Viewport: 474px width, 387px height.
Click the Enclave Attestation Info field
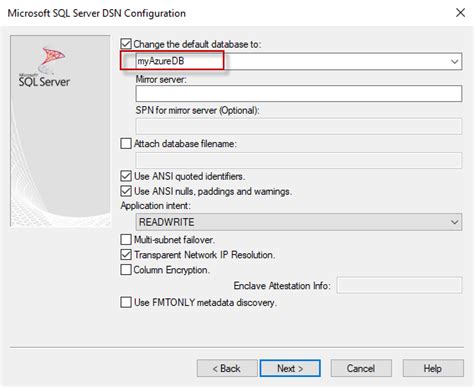(399, 285)
